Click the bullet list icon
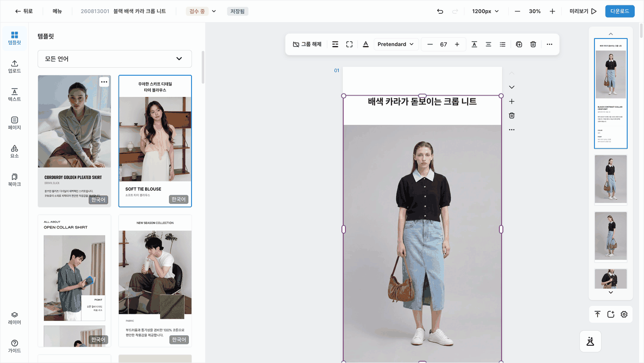644x363 pixels. 502,44
